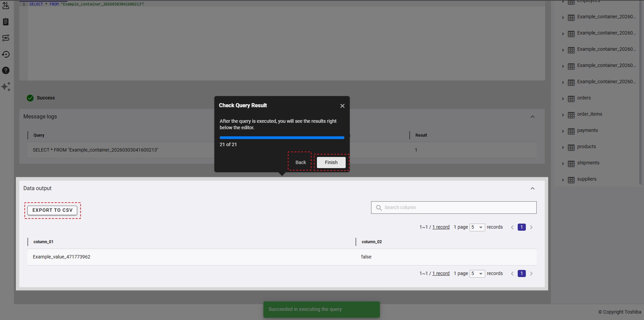
Task: Click the top '1 record' link
Action: point(441,227)
